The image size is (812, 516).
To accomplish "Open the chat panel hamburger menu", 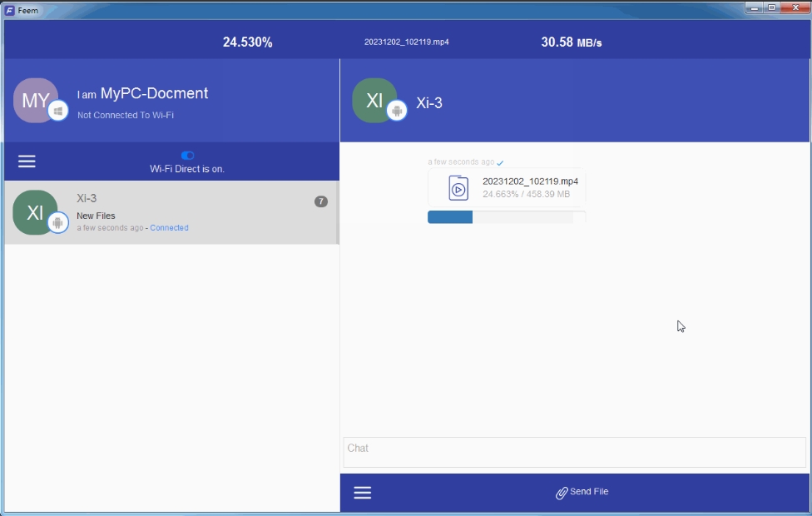I will (362, 493).
